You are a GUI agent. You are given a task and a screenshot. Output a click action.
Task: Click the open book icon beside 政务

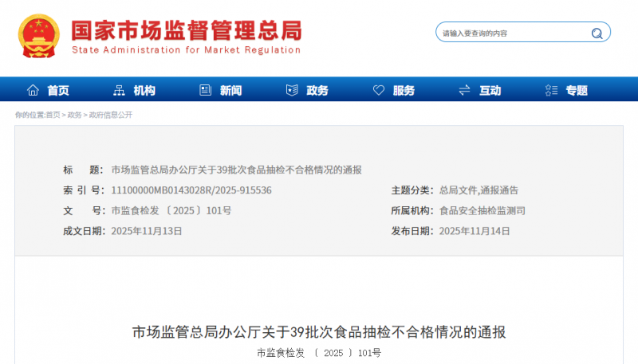tap(292, 90)
